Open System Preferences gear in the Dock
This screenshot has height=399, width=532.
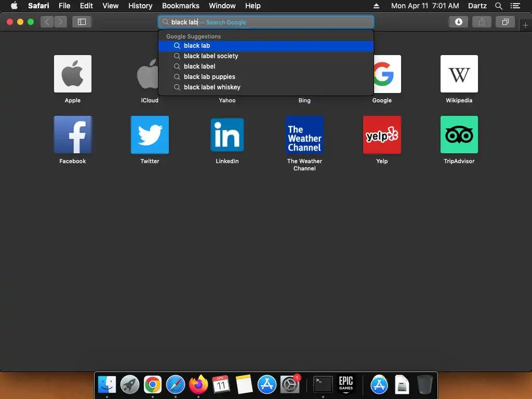[x=290, y=384]
